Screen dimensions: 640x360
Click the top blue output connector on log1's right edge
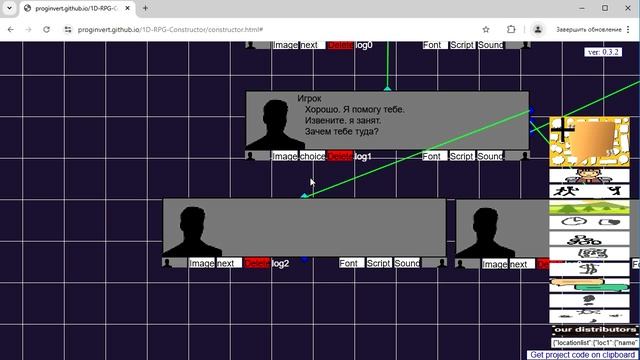(531, 111)
